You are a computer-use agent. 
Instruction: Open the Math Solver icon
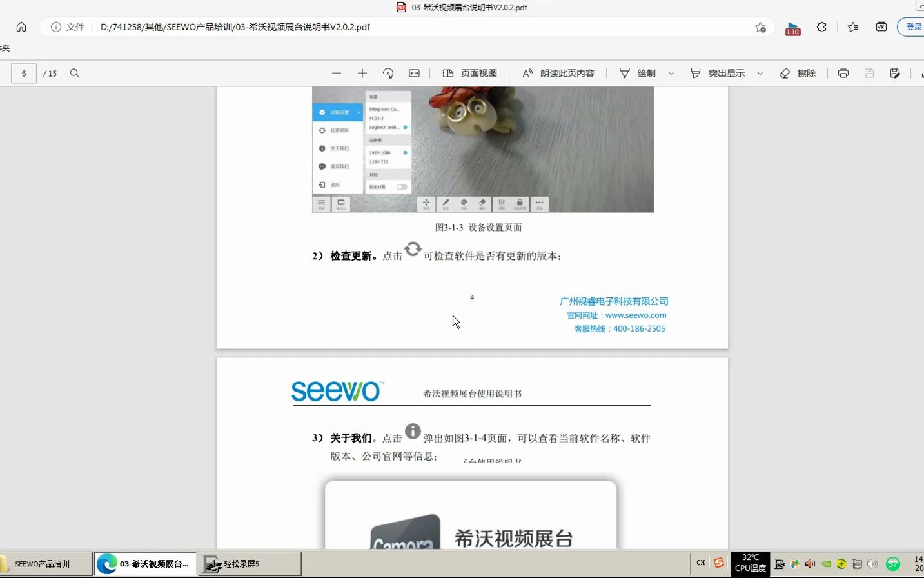point(881,27)
